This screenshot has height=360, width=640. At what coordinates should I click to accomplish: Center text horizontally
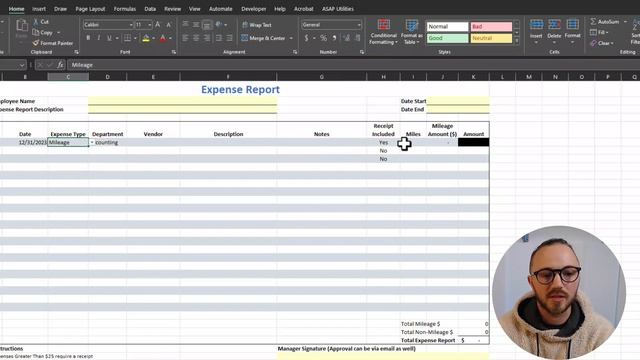[196, 38]
